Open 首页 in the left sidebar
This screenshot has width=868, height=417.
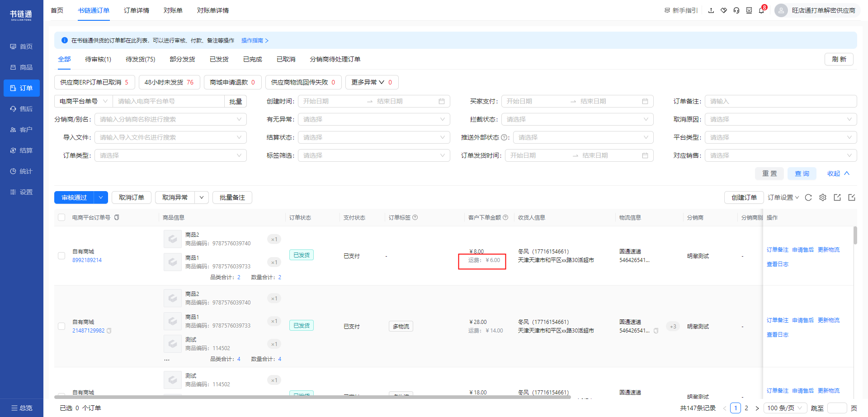21,47
